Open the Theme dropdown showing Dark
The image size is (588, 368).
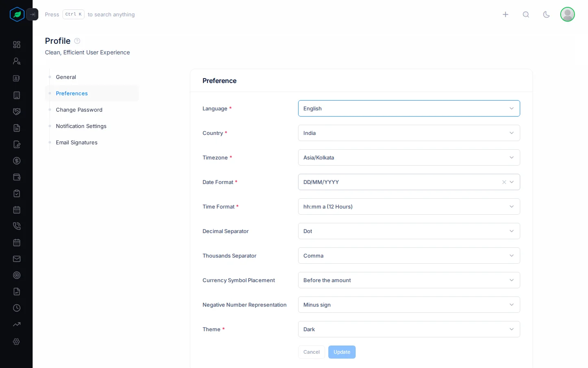(x=409, y=329)
